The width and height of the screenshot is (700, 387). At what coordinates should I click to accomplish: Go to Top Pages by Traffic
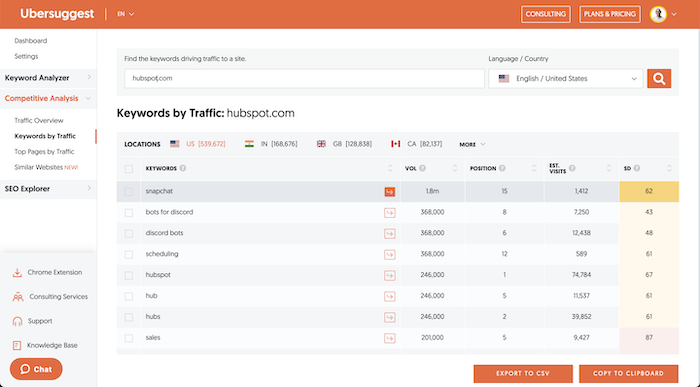[x=44, y=152]
